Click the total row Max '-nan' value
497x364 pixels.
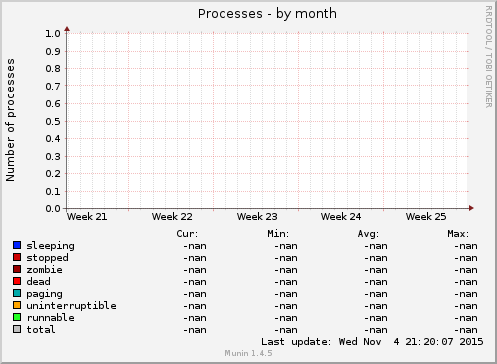(x=466, y=330)
